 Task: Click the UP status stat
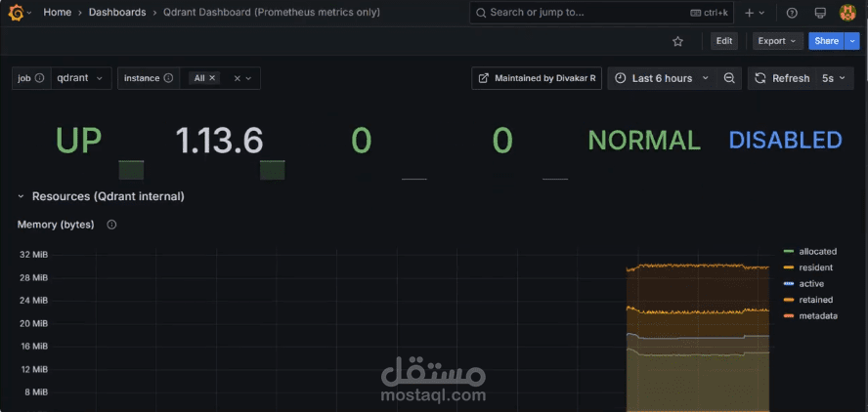(78, 141)
